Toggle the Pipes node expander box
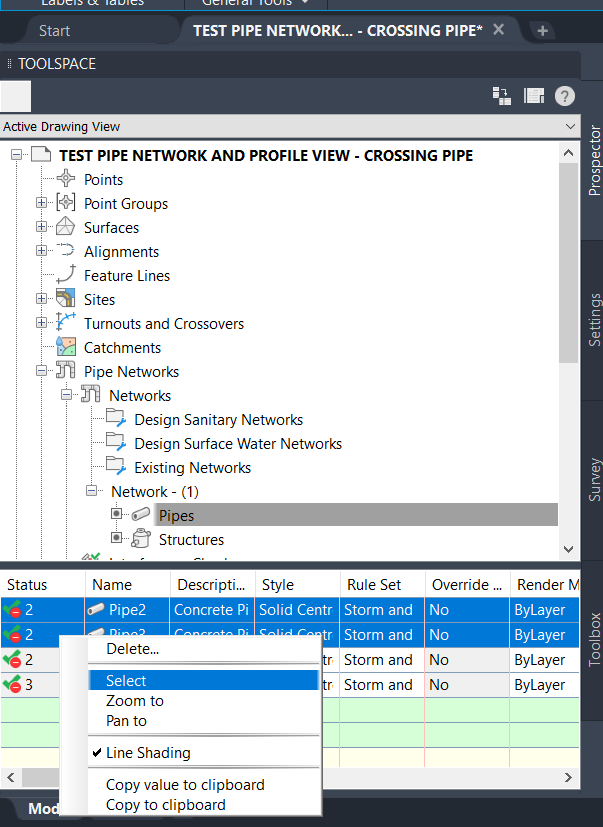 [x=117, y=514]
